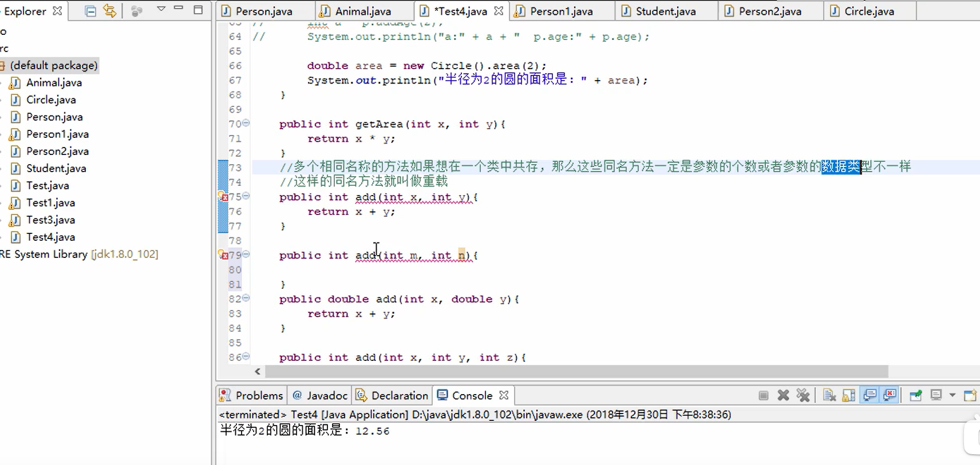The width and height of the screenshot is (980, 465).
Task: Click the highlighted variable n on line 79
Action: click(x=461, y=255)
